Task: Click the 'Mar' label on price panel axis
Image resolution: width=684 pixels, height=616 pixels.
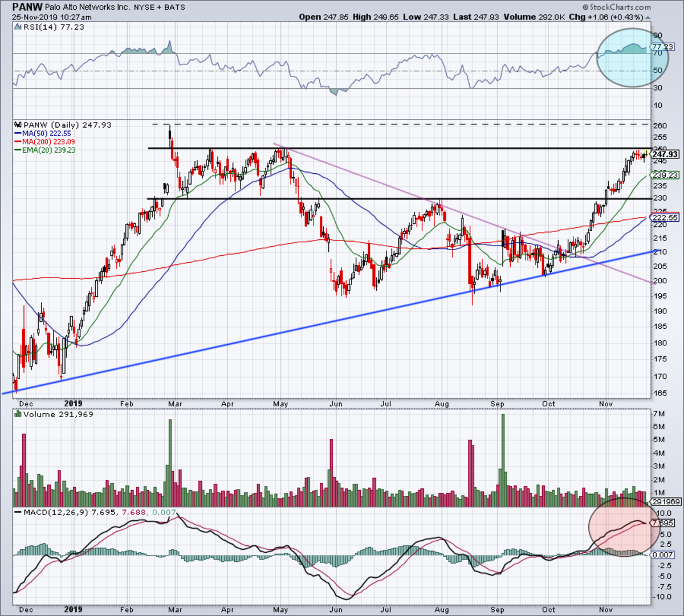Action: tap(176, 404)
